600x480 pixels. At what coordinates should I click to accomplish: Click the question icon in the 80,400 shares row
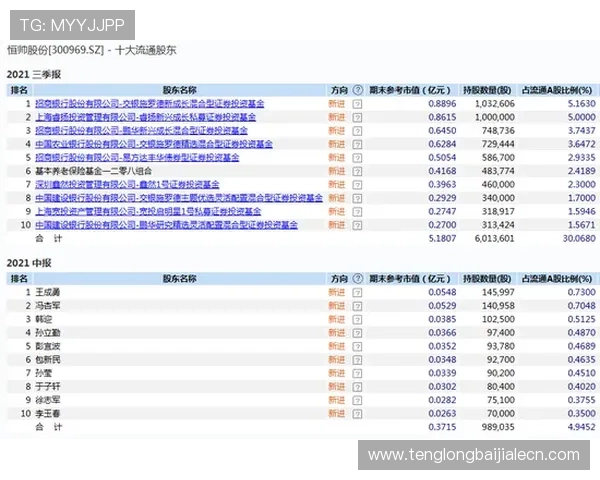pyautogui.click(x=357, y=387)
